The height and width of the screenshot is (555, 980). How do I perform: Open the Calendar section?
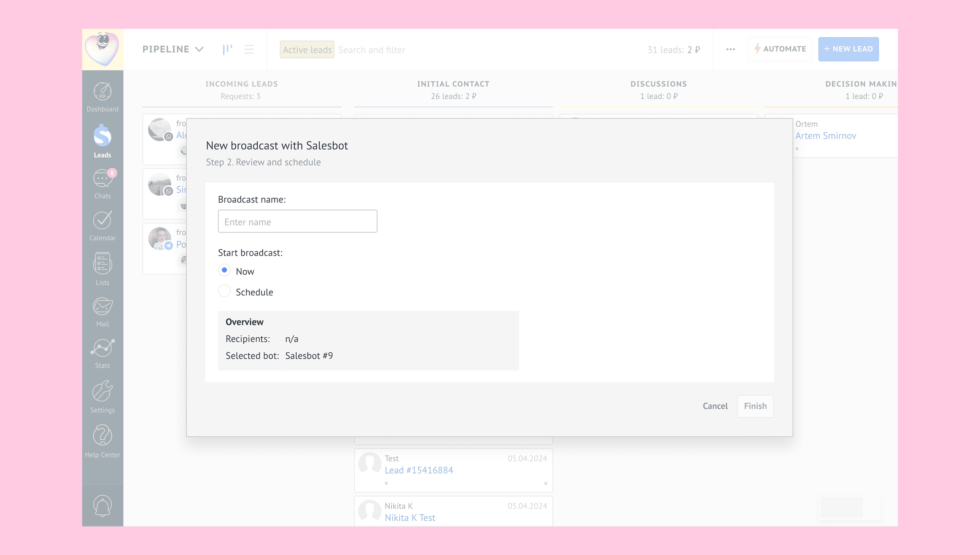tap(102, 226)
